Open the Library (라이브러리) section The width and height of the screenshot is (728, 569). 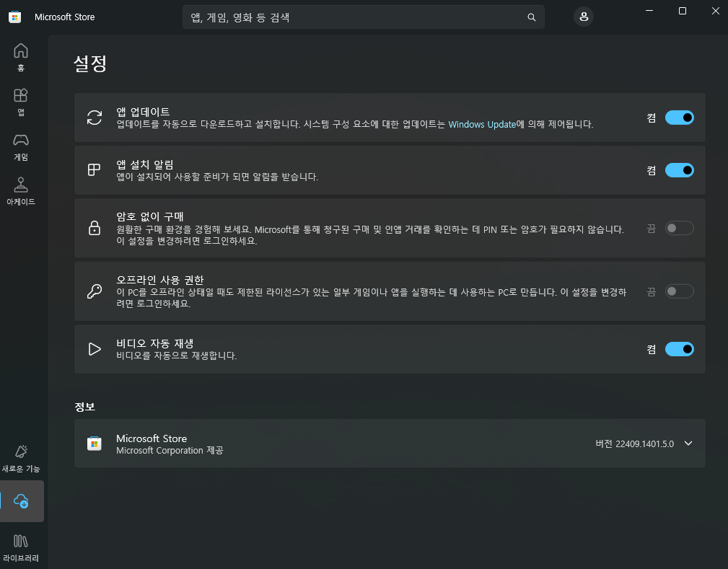pyautogui.click(x=21, y=547)
